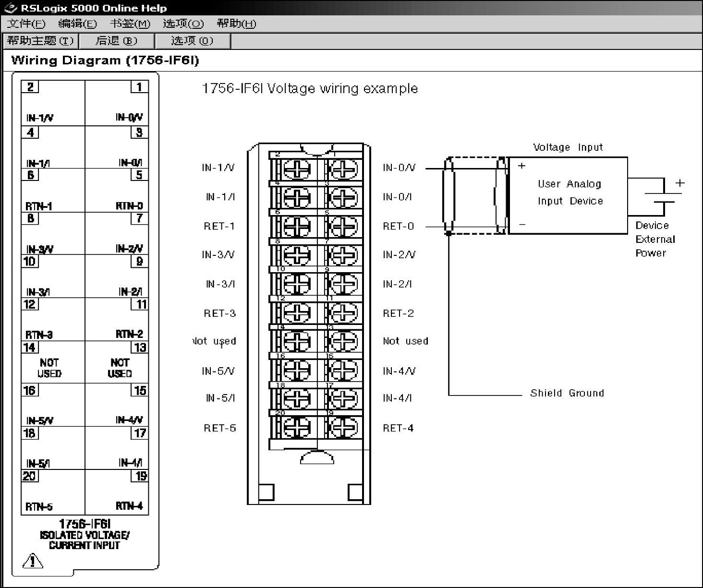The height and width of the screenshot is (588, 703).
Task: Click the '1756-IF6I Voltage wiring example' title
Action: point(310,89)
